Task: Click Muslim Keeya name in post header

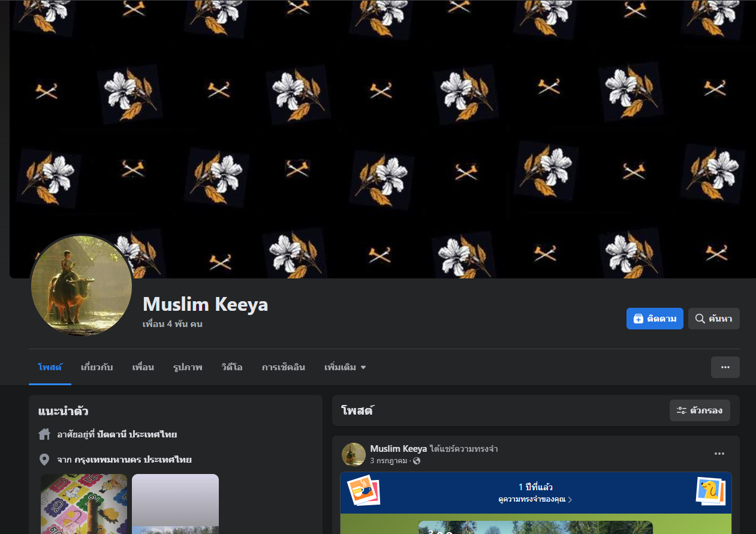Action: click(x=399, y=449)
